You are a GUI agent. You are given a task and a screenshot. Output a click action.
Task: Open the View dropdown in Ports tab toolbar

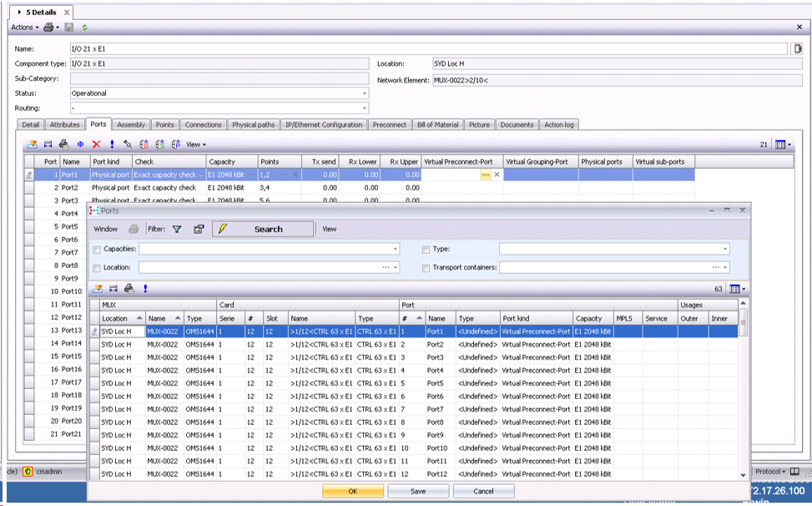coord(196,144)
